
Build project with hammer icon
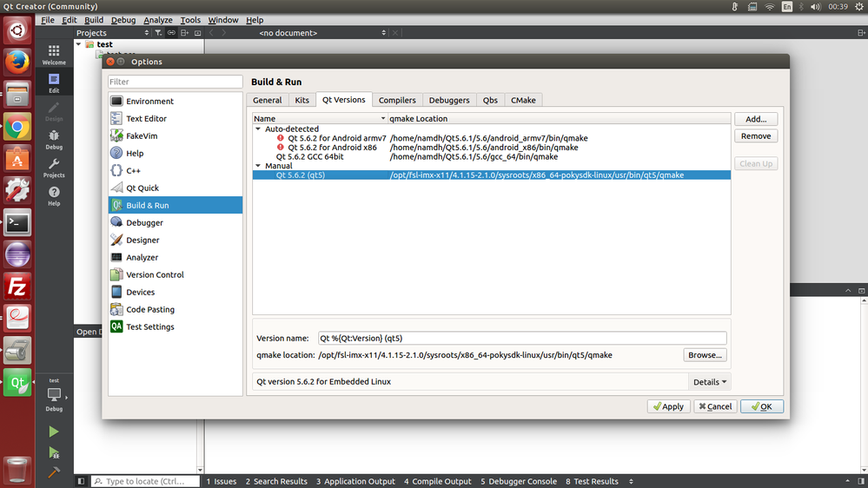tap(54, 472)
